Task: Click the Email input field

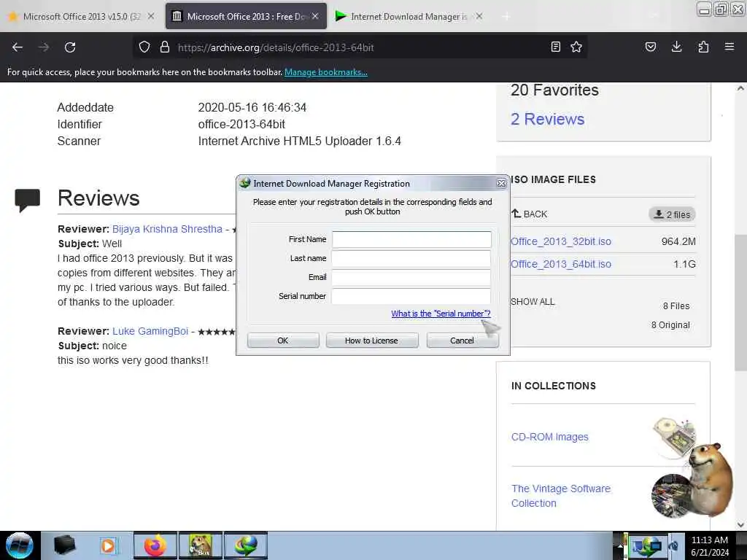Action: pyautogui.click(x=411, y=278)
